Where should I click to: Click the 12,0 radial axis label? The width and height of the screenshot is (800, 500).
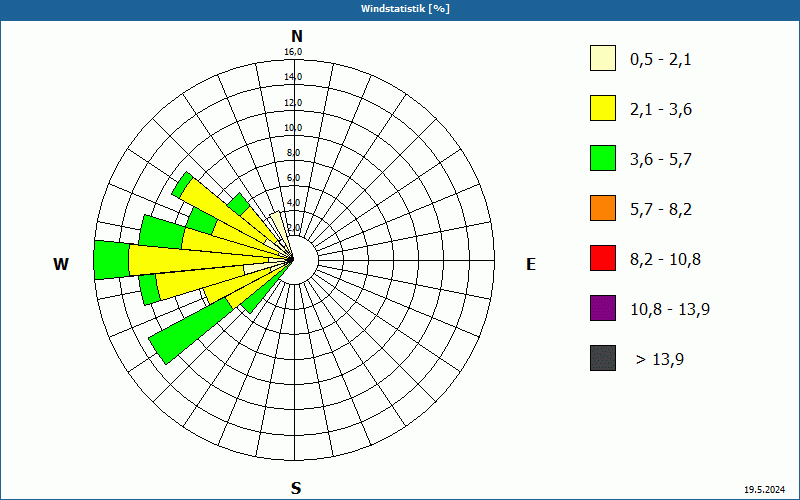tap(293, 103)
